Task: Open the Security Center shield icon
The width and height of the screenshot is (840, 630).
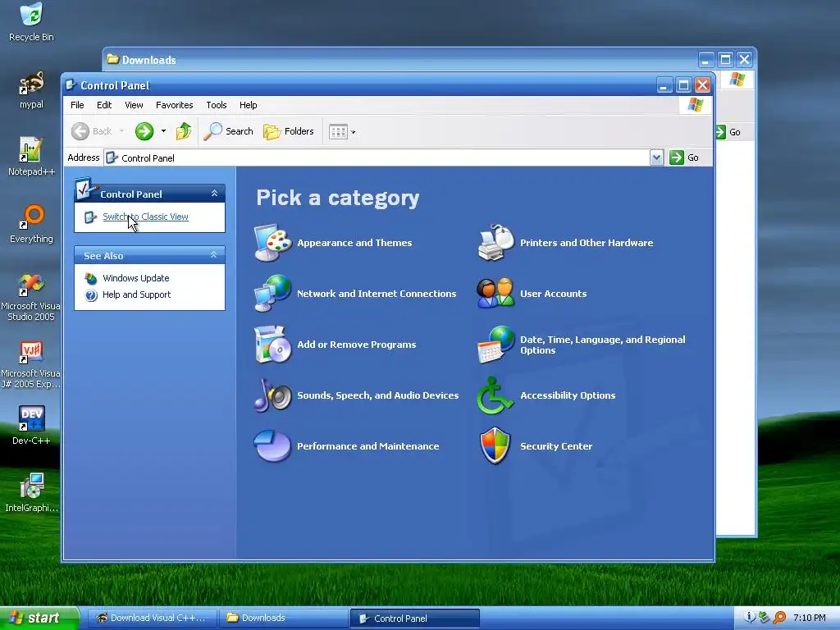Action: coord(496,445)
